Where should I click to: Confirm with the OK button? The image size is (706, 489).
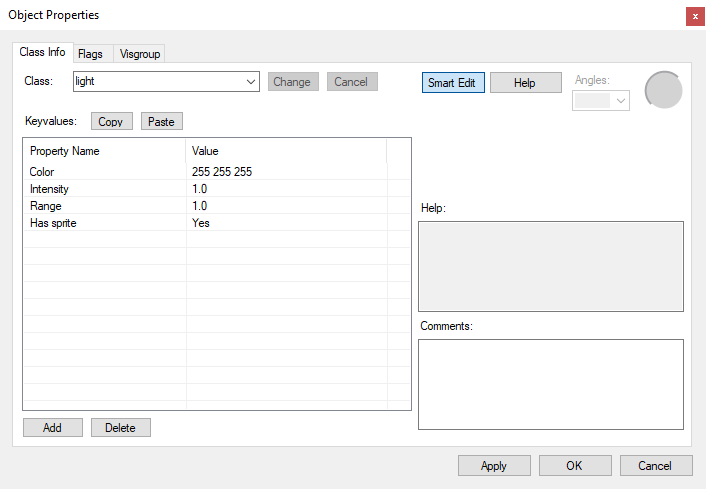[x=574, y=465]
